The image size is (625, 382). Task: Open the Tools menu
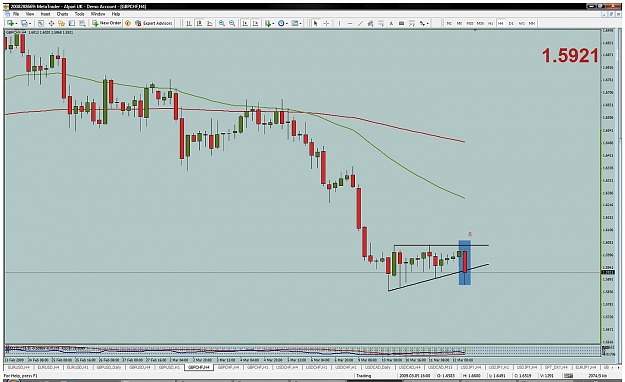(x=80, y=14)
